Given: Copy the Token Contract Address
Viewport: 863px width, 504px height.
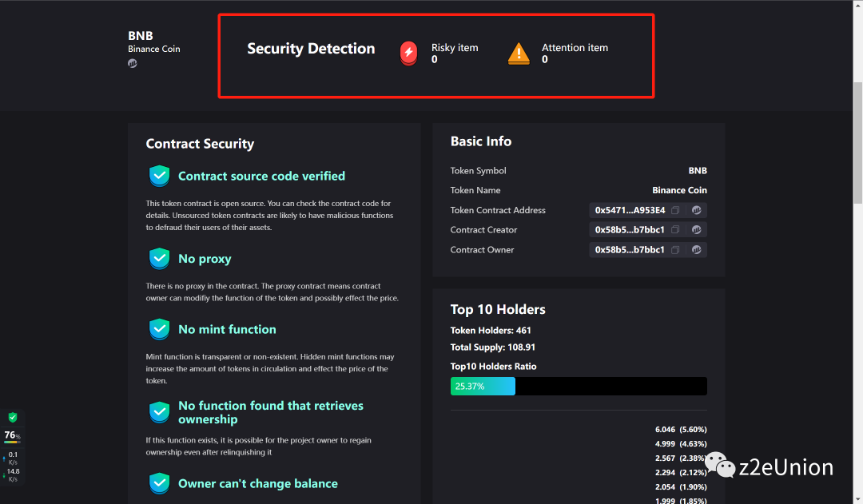Looking at the screenshot, I should pos(675,210).
